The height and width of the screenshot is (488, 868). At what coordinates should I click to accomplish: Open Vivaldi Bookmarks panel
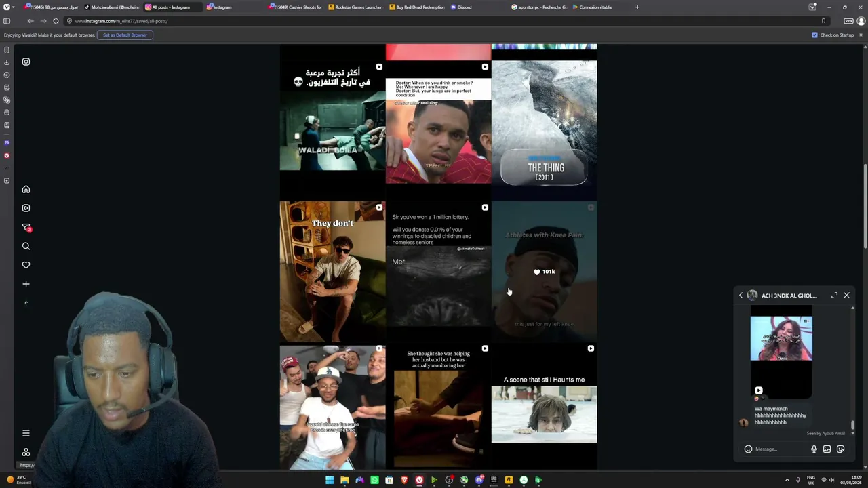click(7, 49)
